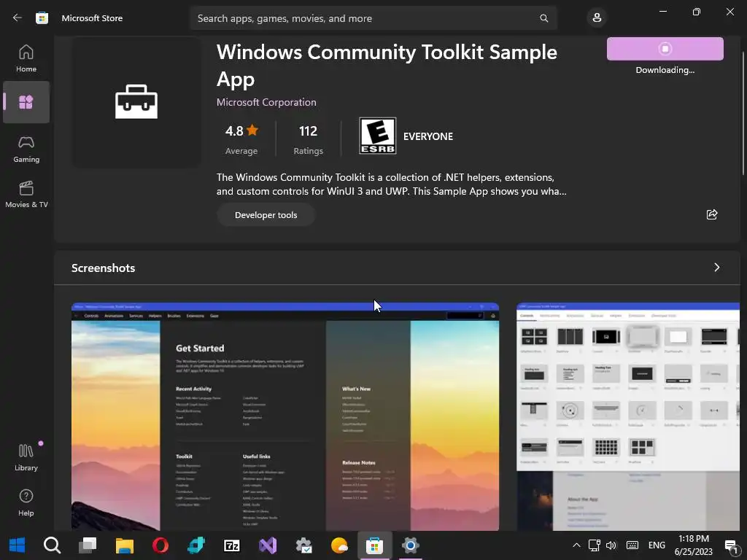Image resolution: width=747 pixels, height=560 pixels.
Task: Click the EVERYONE rating label
Action: [x=428, y=136]
